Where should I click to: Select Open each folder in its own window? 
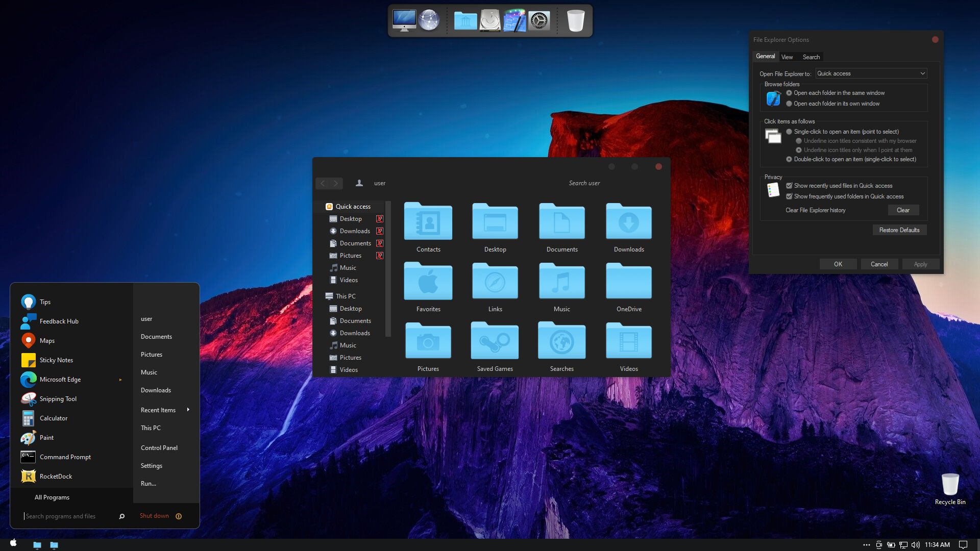coord(789,104)
